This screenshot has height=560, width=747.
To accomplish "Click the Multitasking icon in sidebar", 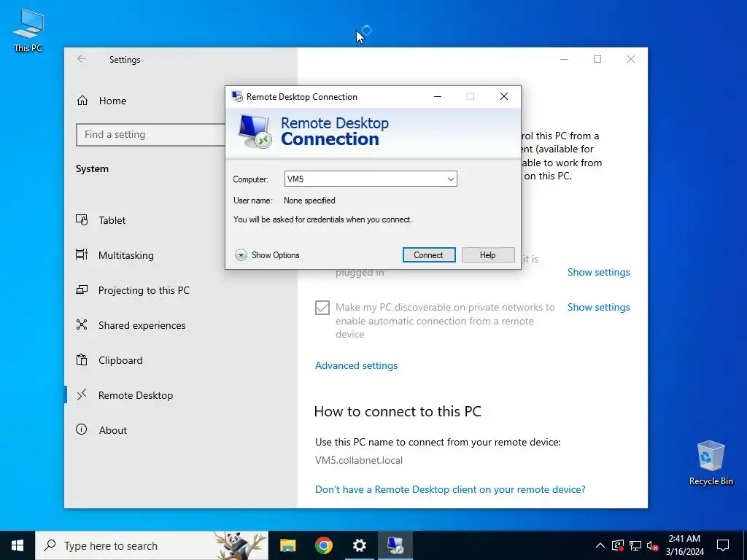I will [x=82, y=254].
